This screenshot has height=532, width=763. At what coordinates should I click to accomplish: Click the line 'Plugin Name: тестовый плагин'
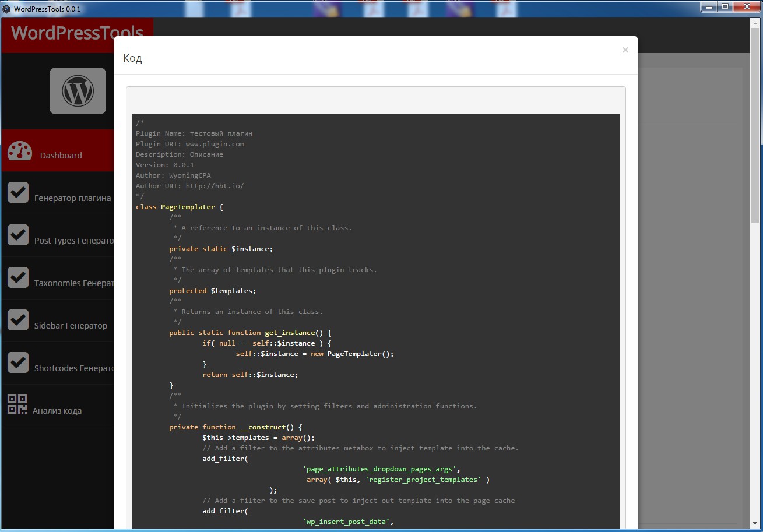tap(194, 133)
